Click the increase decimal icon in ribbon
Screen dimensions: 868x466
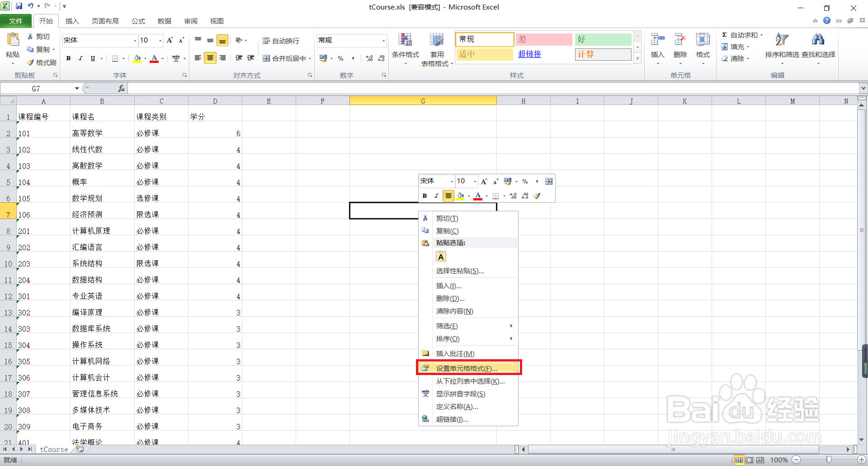tap(369, 58)
